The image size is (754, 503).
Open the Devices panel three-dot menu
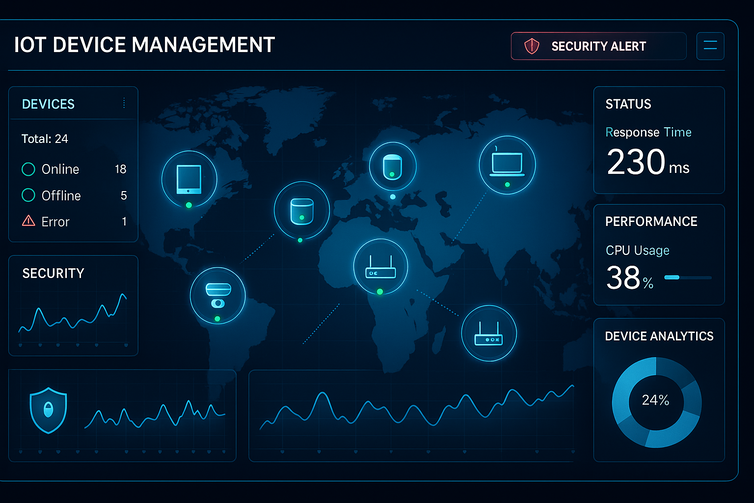[x=123, y=103]
